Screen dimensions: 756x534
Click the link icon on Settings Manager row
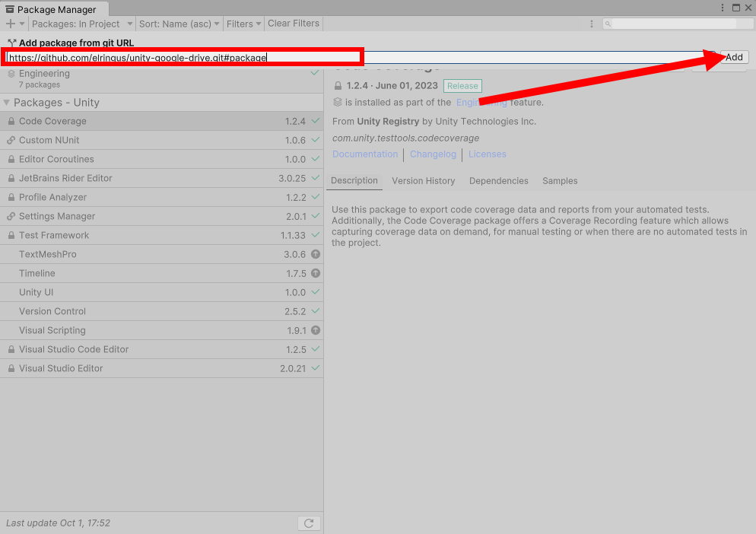(11, 216)
